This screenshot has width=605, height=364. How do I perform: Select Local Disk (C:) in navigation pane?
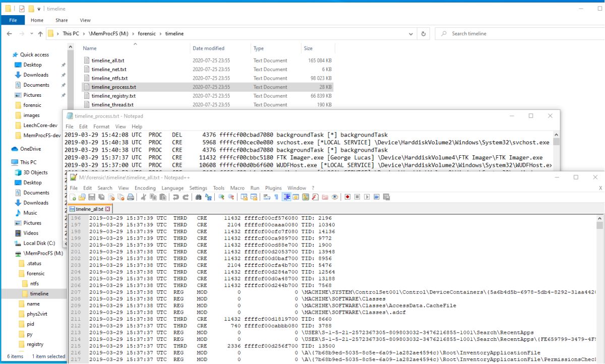pos(39,243)
